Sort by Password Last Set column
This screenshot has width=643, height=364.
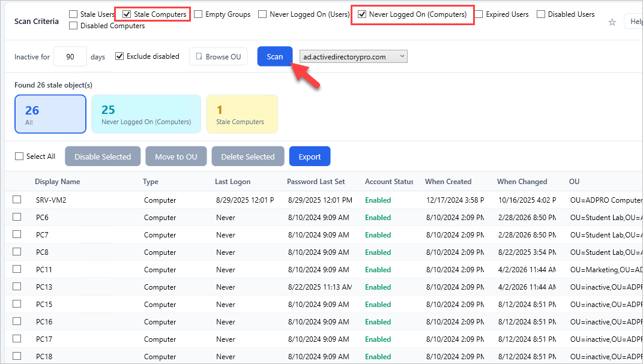(316, 181)
